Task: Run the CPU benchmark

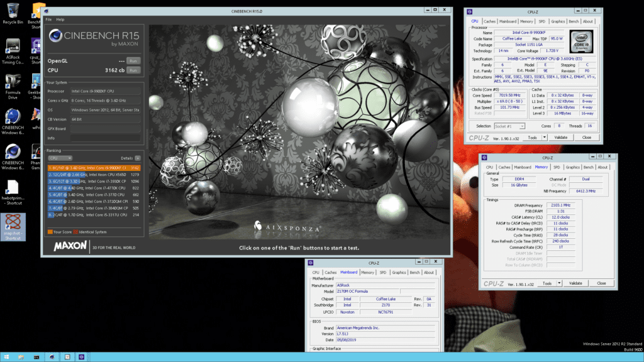Action: (133, 70)
